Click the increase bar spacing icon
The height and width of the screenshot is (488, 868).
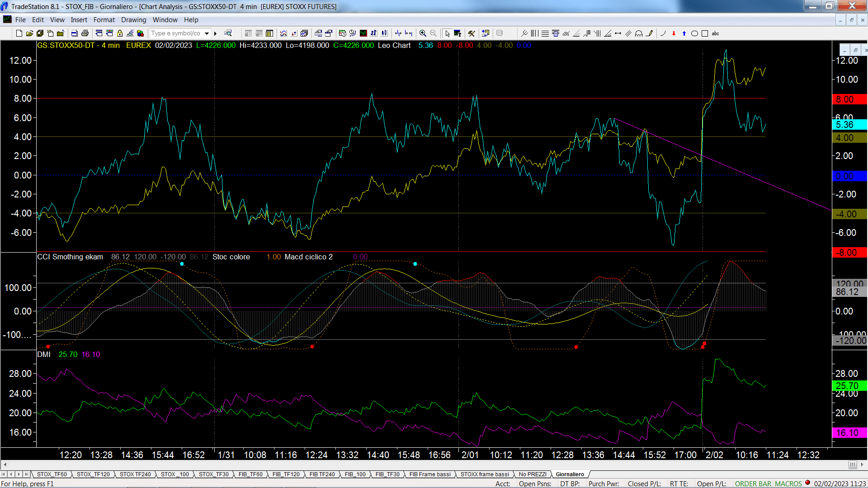pyautogui.click(x=409, y=33)
